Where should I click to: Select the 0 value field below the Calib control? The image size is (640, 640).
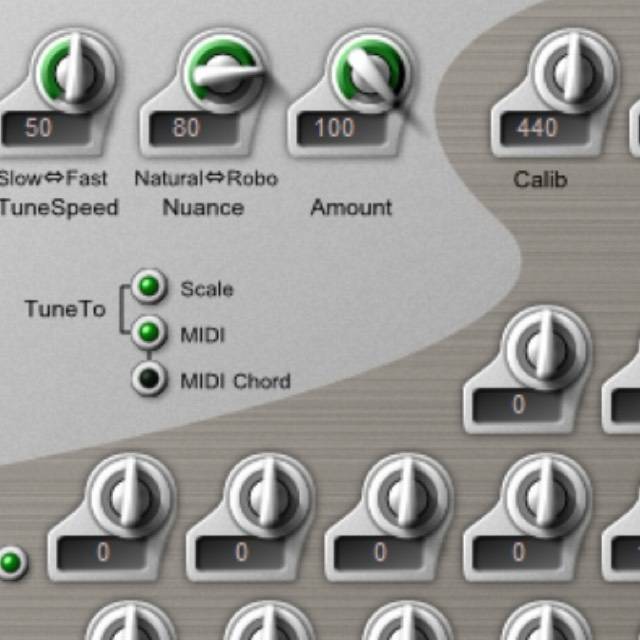point(518,405)
